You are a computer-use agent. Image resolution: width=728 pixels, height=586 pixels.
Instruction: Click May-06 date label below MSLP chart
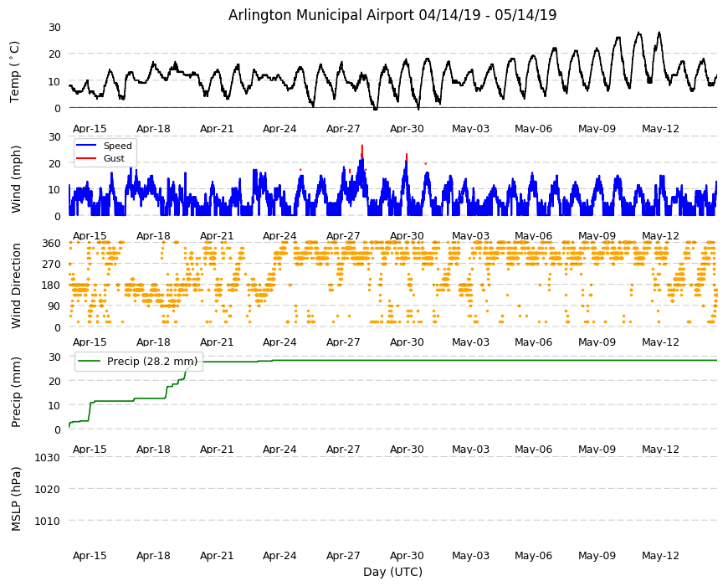[534, 556]
